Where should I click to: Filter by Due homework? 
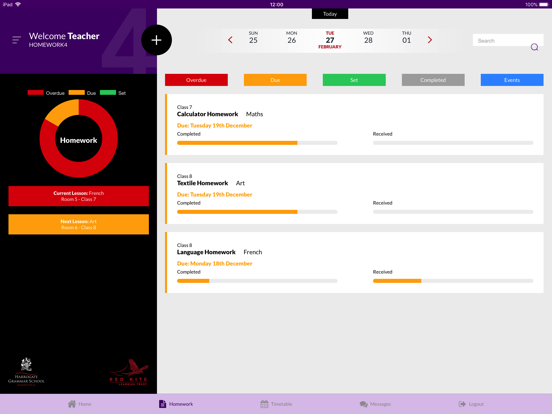click(275, 80)
